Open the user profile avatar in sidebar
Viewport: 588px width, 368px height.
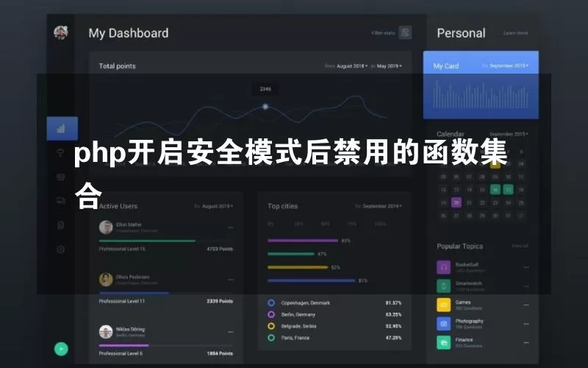click(61, 32)
